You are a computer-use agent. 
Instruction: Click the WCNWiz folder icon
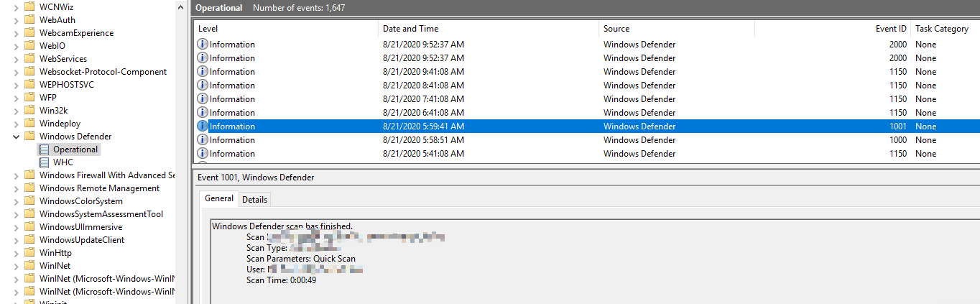[29, 7]
